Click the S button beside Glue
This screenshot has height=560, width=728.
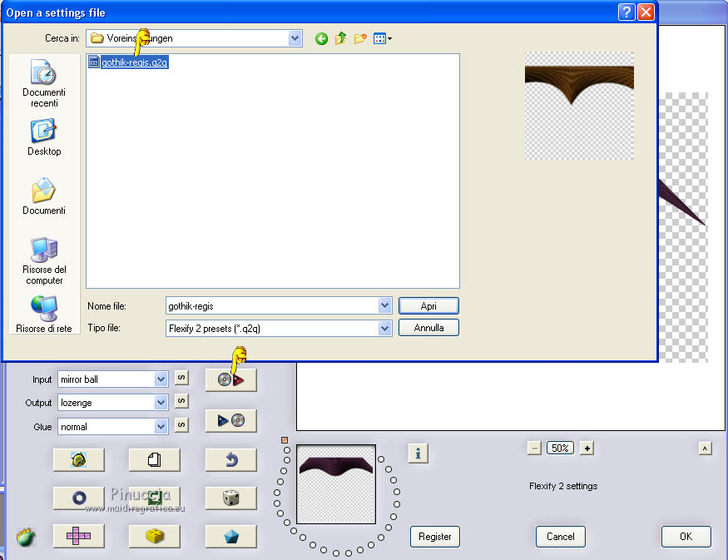click(181, 424)
